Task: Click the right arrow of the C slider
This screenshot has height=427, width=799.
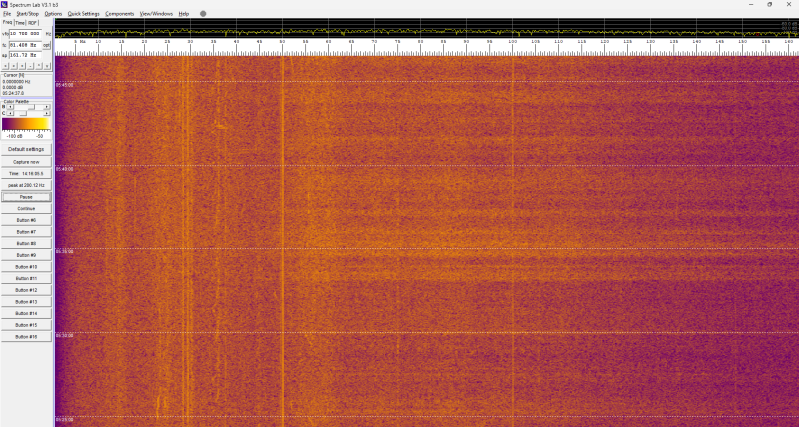Action: pyautogui.click(x=46, y=113)
